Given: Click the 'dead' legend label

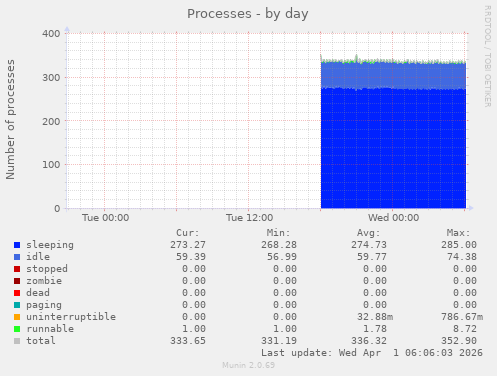Looking at the screenshot, I should (x=38, y=293).
